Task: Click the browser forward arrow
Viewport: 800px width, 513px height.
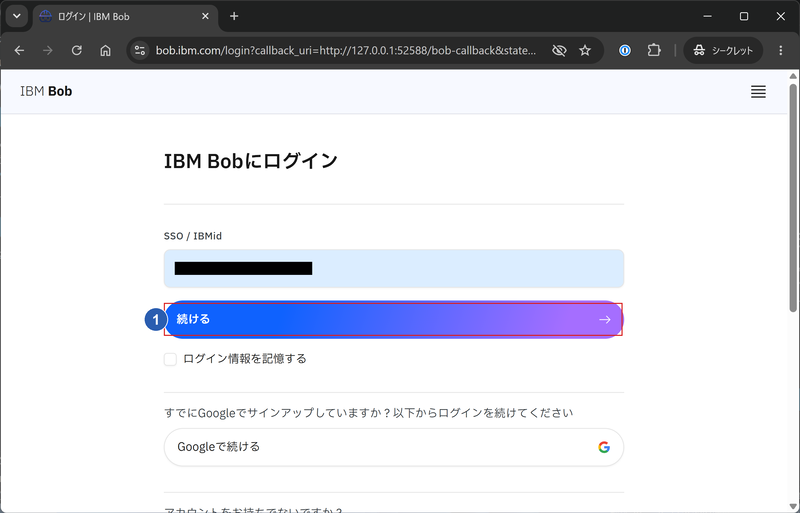Action: 48,51
